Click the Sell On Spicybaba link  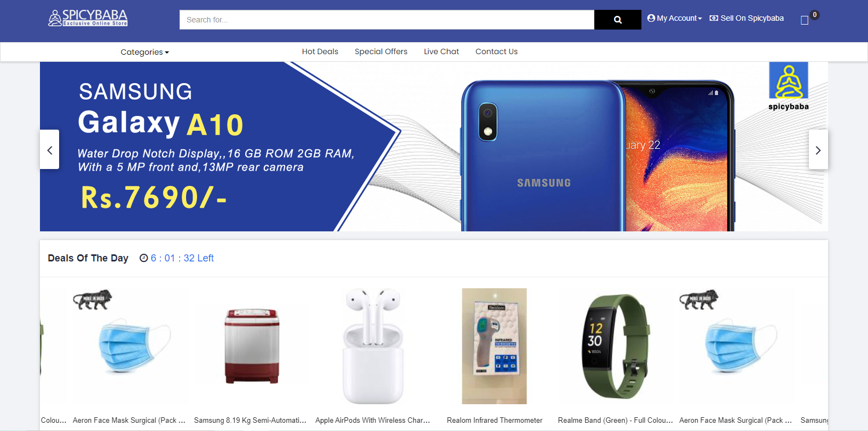pos(747,18)
